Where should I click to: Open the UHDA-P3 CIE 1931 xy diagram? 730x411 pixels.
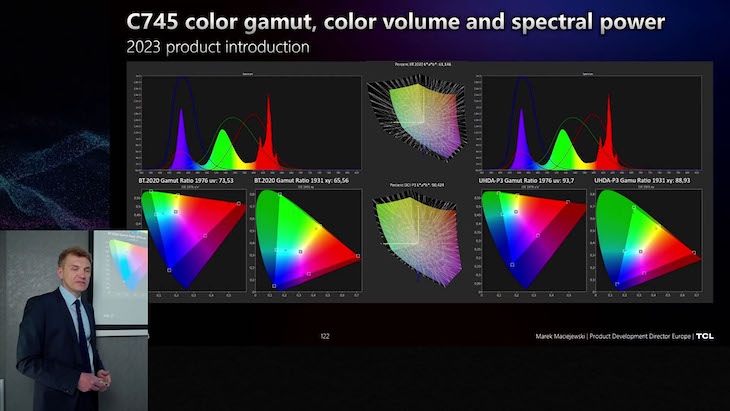pos(647,241)
